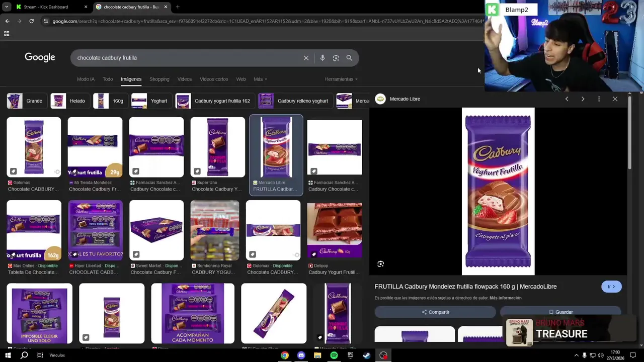644x362 pixels.
Task: Open Epic Games Launcher from taskbar
Action: click(x=351, y=355)
